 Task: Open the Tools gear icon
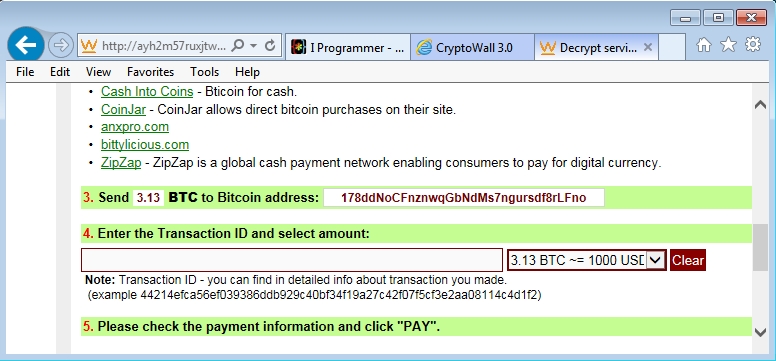[x=753, y=45]
